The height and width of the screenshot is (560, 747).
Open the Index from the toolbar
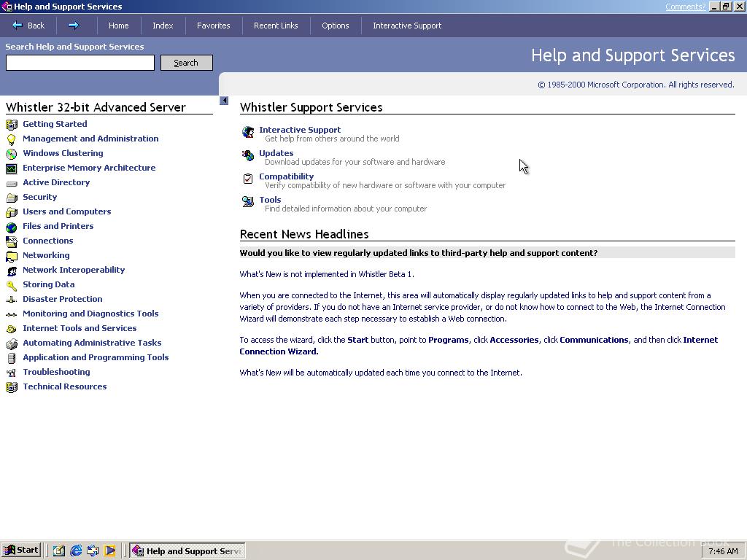pos(163,26)
